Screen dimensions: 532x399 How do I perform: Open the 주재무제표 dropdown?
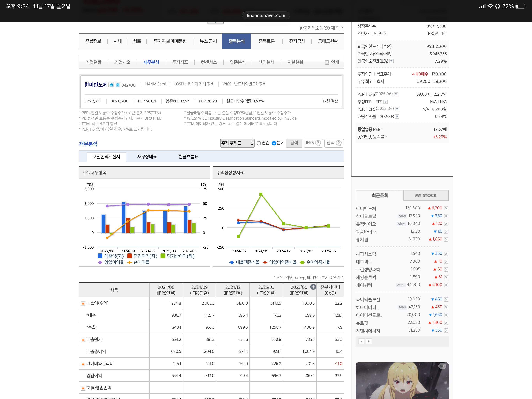[237, 143]
